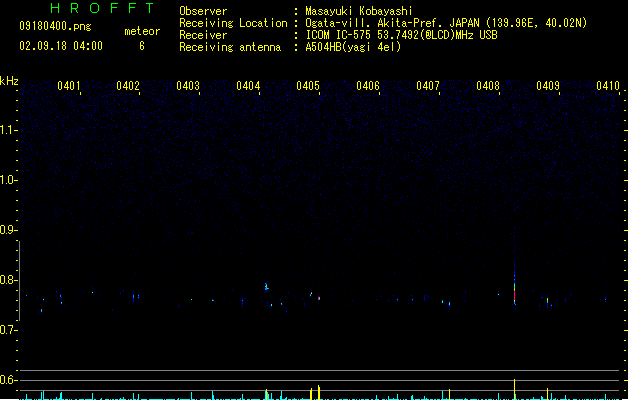Click the 0.9 kHz axis label
This screenshot has height=400, width=629.
pyautogui.click(x=8, y=230)
